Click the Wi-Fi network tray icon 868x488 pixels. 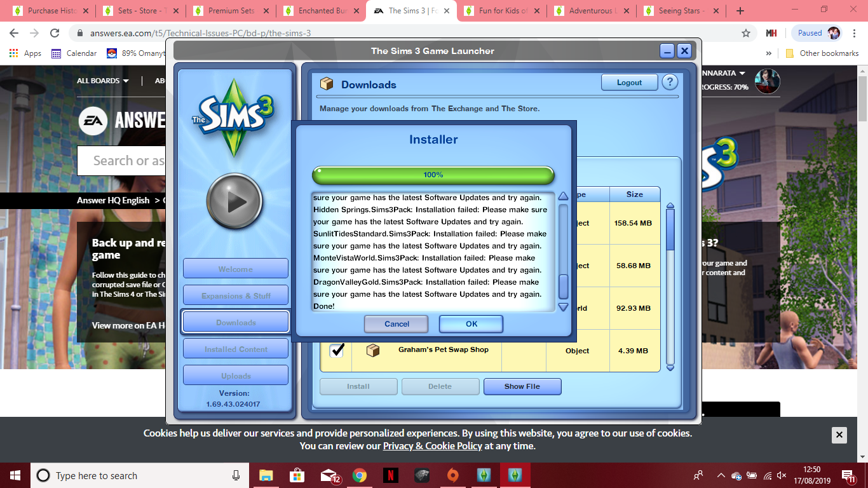click(x=768, y=475)
